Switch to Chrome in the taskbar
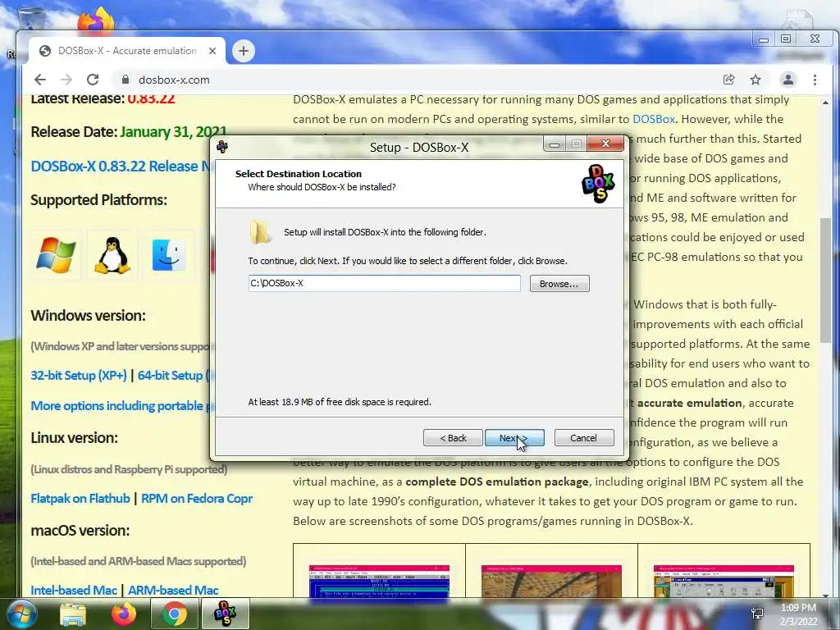840x630 pixels. click(175, 614)
